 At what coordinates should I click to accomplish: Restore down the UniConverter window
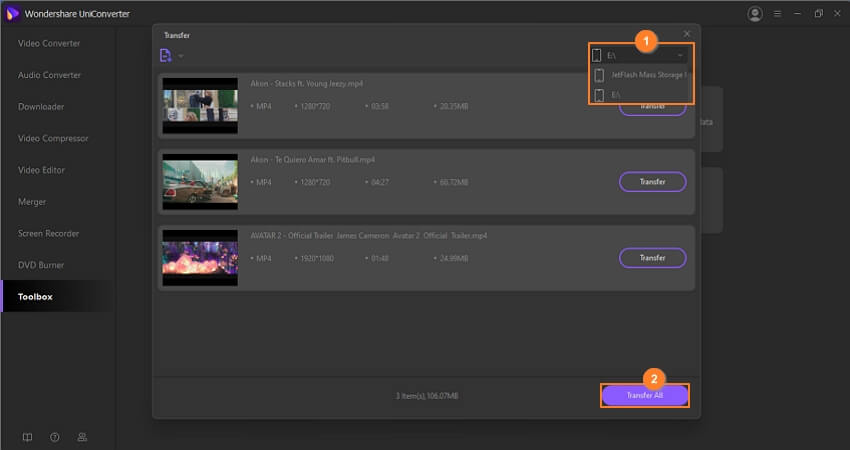tap(818, 14)
